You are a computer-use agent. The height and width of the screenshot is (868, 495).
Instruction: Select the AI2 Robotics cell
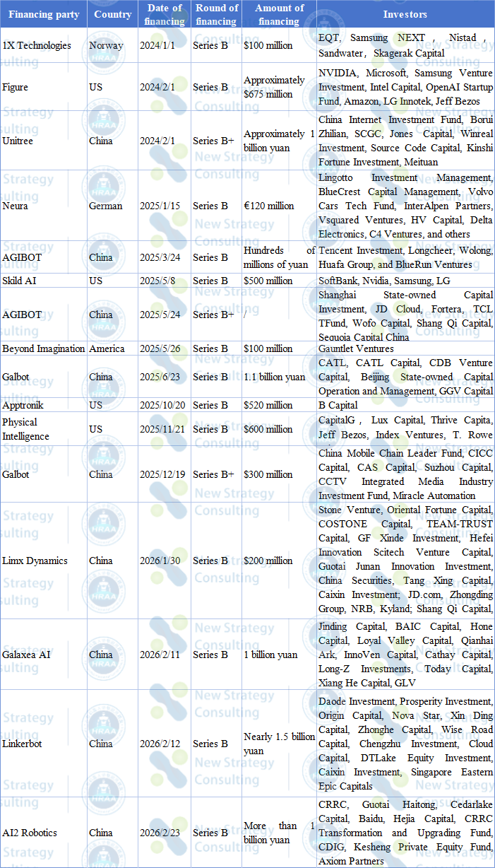tap(30, 833)
